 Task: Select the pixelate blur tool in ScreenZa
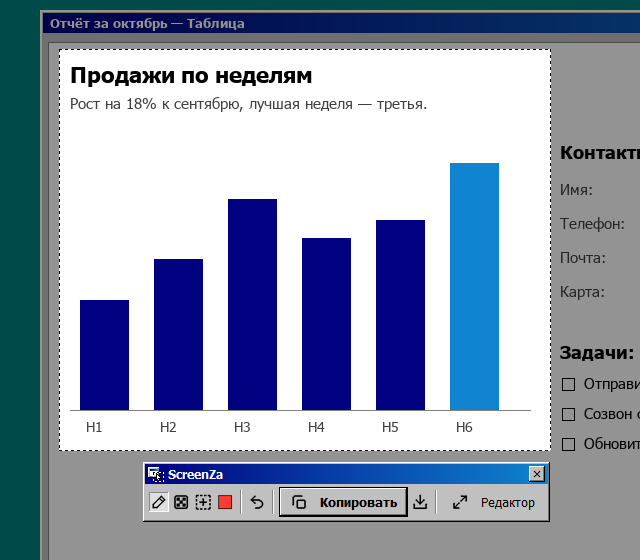pos(181,502)
